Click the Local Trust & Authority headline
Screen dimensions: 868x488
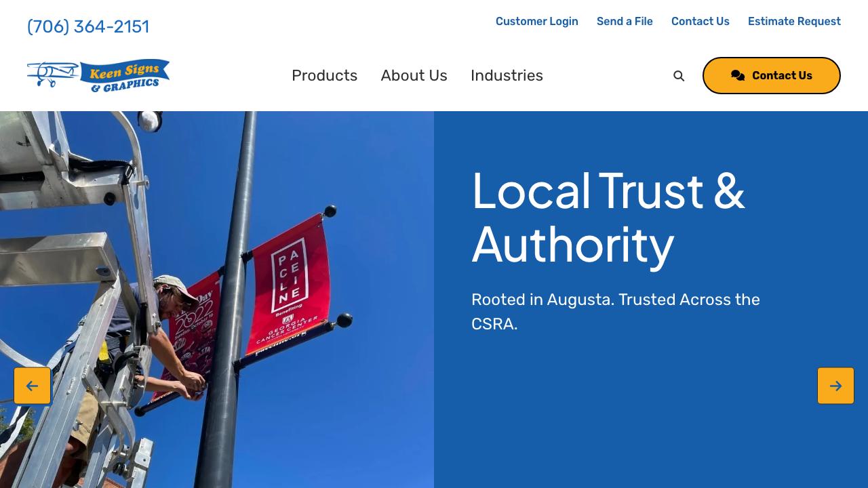(608, 217)
